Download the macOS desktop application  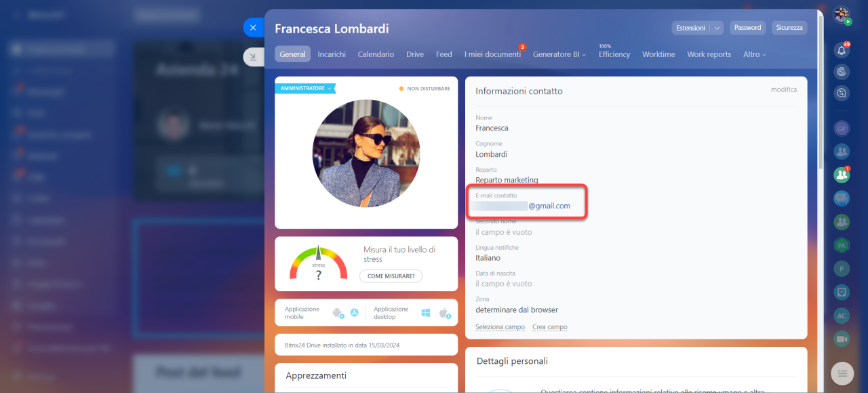tap(445, 313)
